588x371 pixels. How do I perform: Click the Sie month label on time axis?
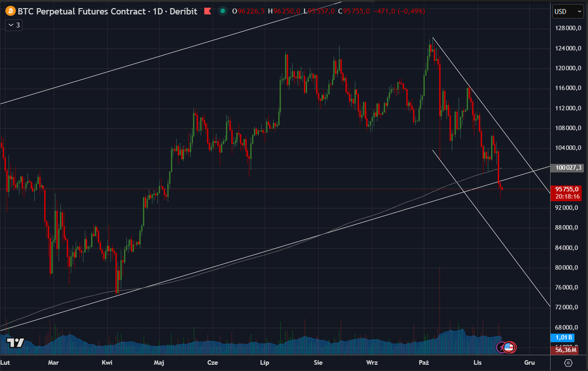(318, 363)
